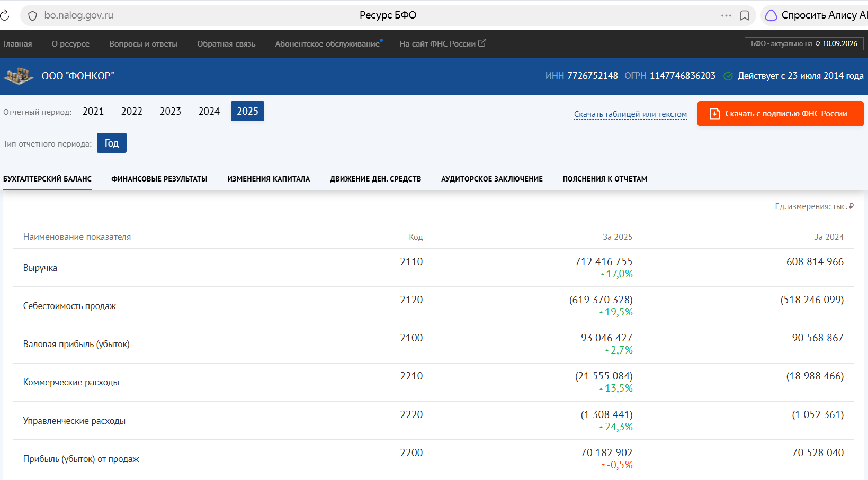The image size is (868, 480).
Task: Click the 2024 sales profit value 70 528 040
Action: tap(818, 452)
